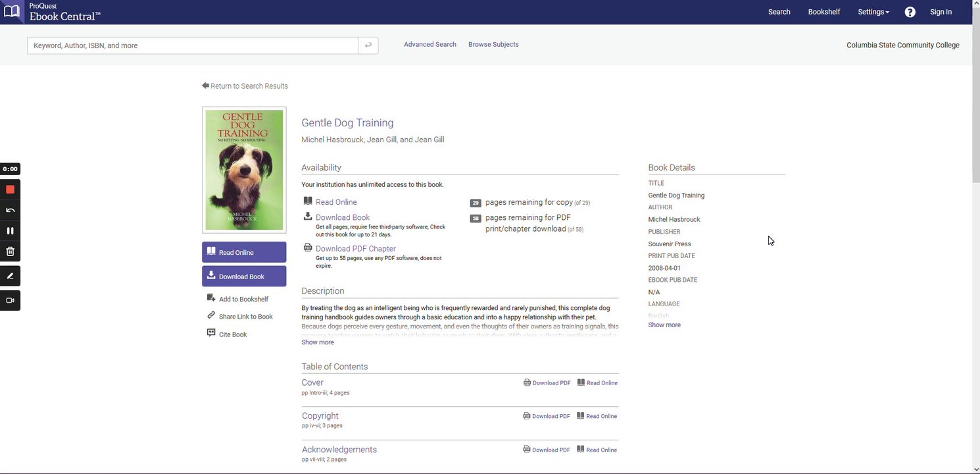The height and width of the screenshot is (474, 980).
Task: Click Read Online text in Copyright row
Action: 602,416
